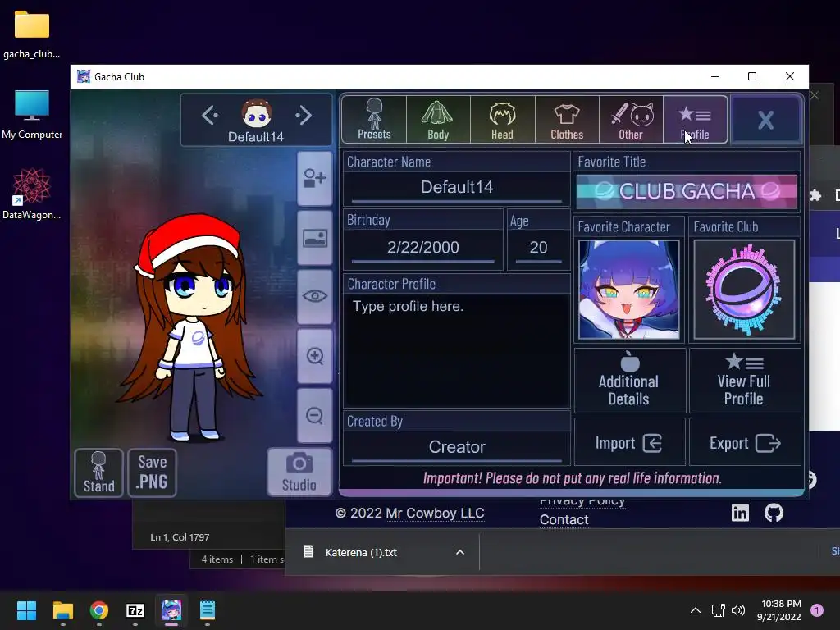The width and height of the screenshot is (840, 630).
Task: Open the gacha_club folder on the desktop
Action: (x=32, y=34)
